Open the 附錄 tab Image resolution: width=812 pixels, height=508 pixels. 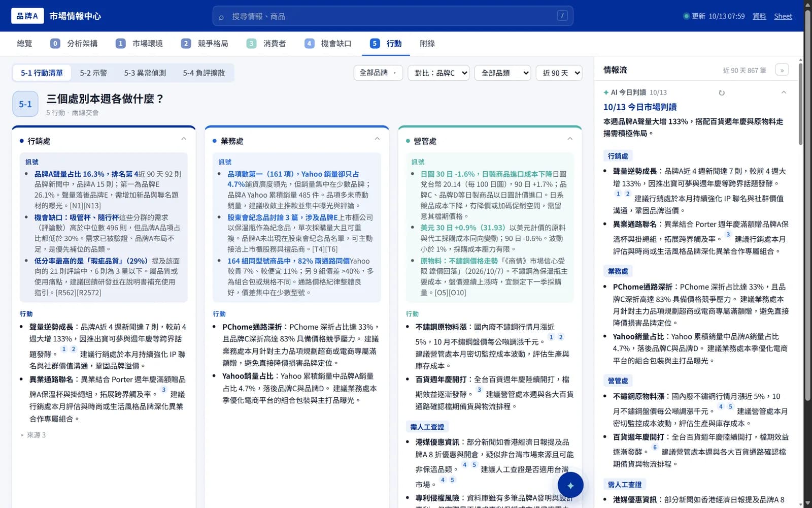click(x=427, y=44)
